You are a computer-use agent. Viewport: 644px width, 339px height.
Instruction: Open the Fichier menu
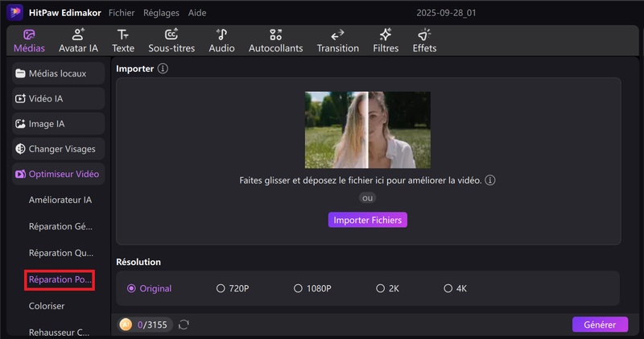tap(122, 14)
